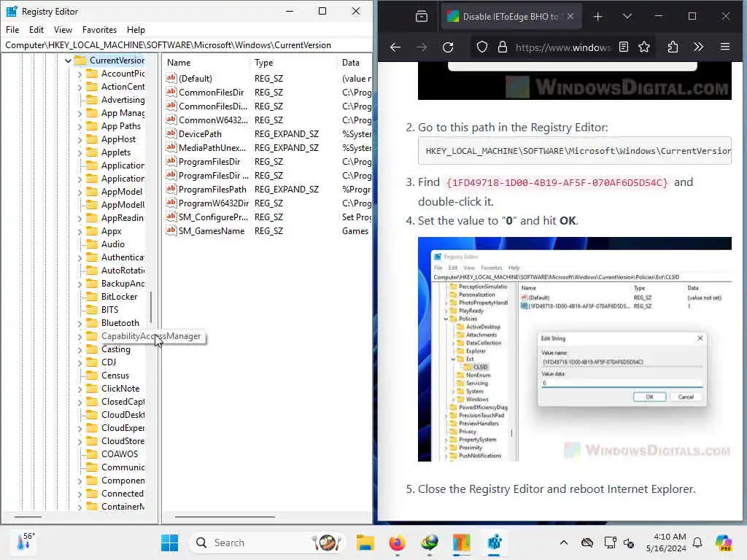Screen dimensions: 747x560
Task: Click the registry path code box
Action: [575, 151]
